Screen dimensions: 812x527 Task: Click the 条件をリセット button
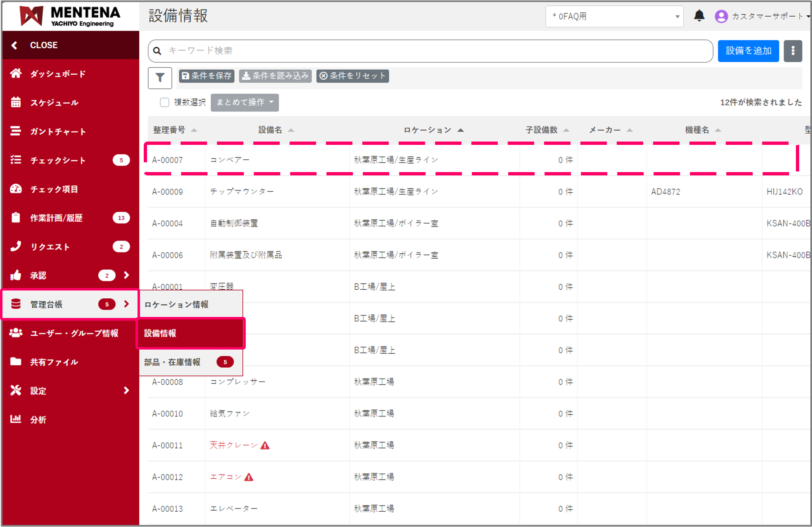click(352, 76)
